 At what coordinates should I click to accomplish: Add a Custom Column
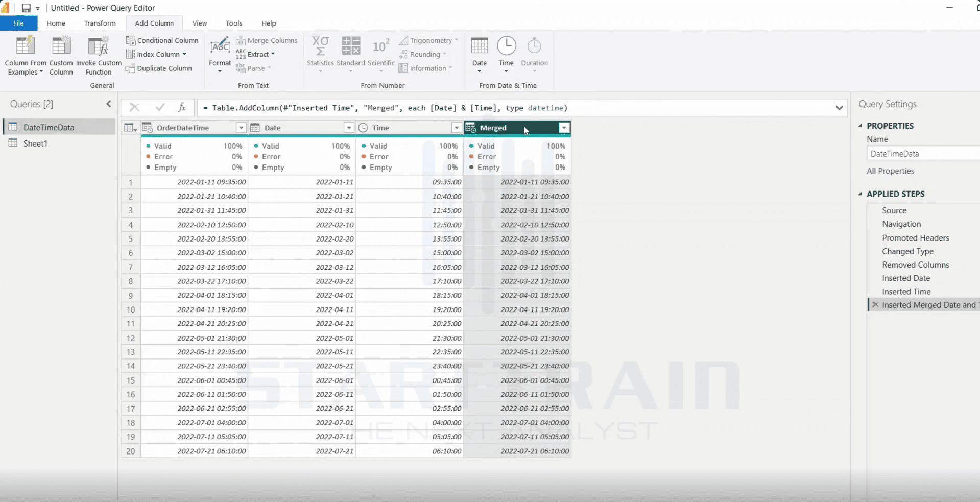click(x=61, y=56)
